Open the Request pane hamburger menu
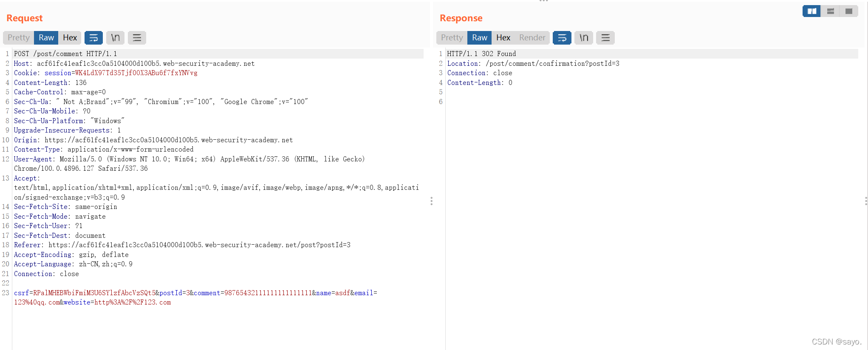Image resolution: width=868 pixels, height=350 pixels. (x=137, y=38)
